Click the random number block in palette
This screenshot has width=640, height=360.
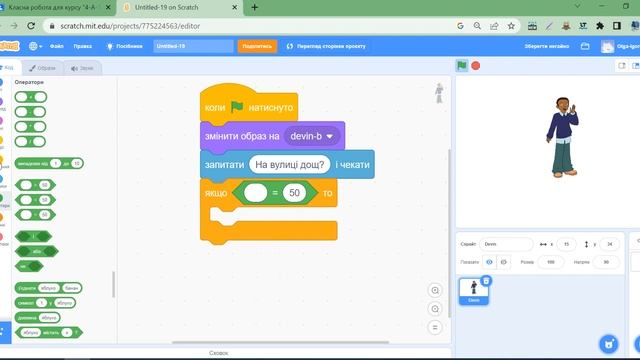coord(49,163)
